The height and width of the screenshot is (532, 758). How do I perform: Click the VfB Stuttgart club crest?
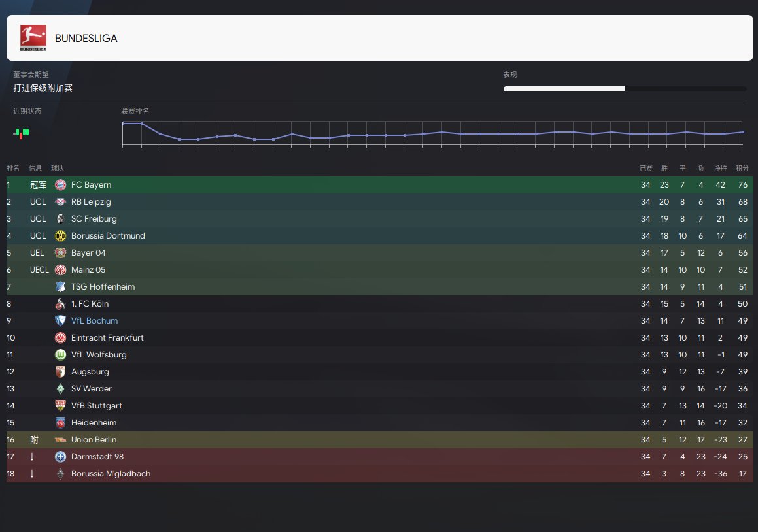(x=61, y=406)
